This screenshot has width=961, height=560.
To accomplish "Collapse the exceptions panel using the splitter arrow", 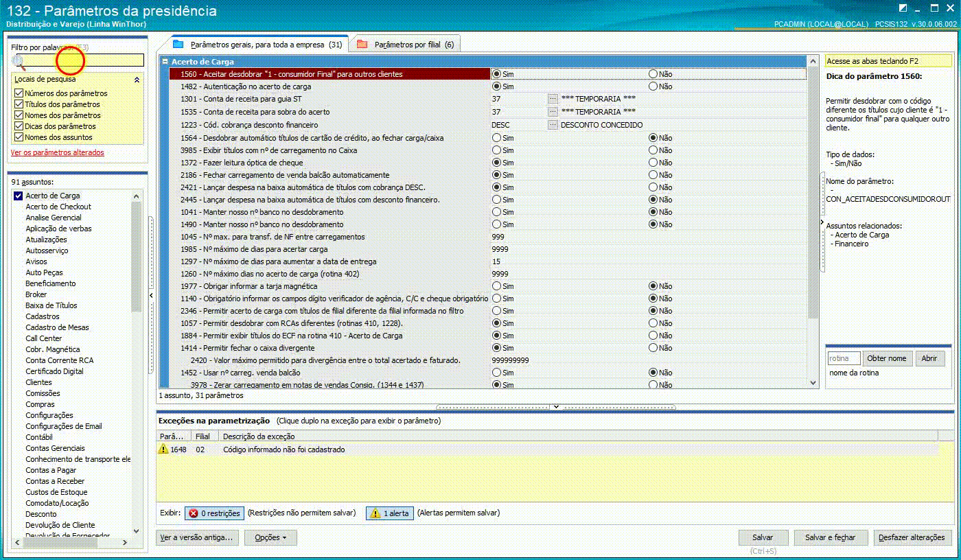I will point(556,407).
